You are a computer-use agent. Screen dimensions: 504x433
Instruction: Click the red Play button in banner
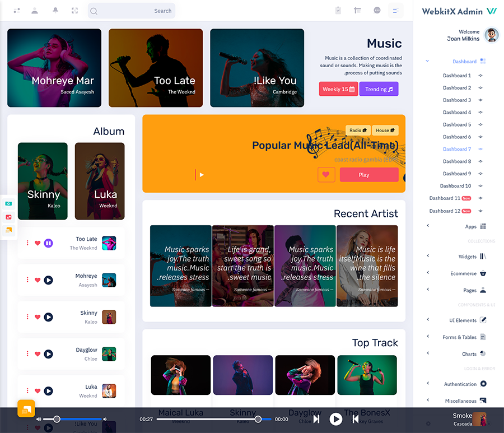tap(369, 175)
